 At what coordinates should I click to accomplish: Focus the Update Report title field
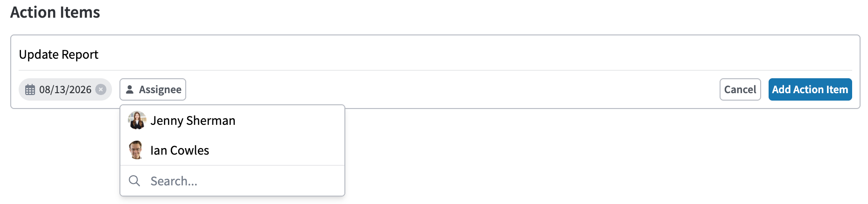(435, 54)
